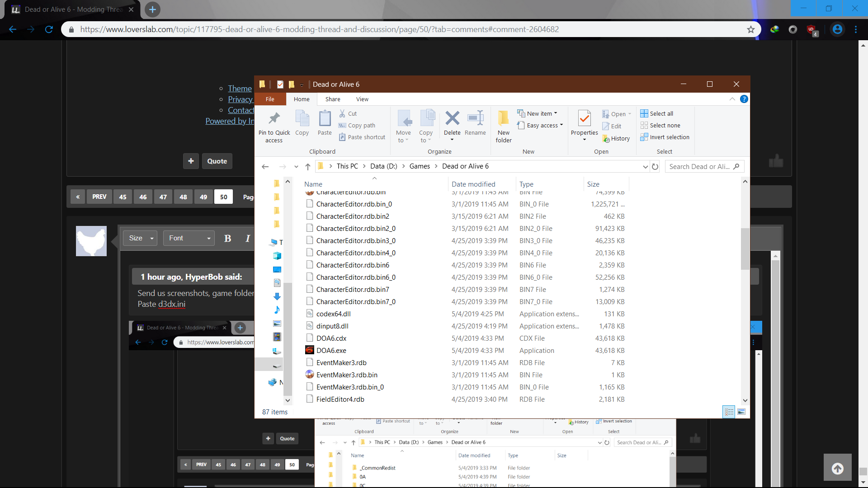Open forum editor Size dropdown
Viewport: 868px width, 488px height.
140,238
